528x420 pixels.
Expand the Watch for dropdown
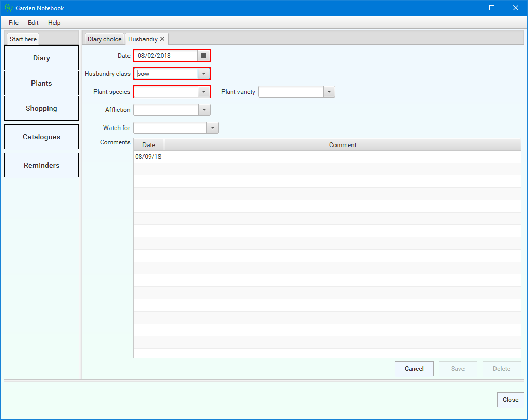click(x=212, y=128)
